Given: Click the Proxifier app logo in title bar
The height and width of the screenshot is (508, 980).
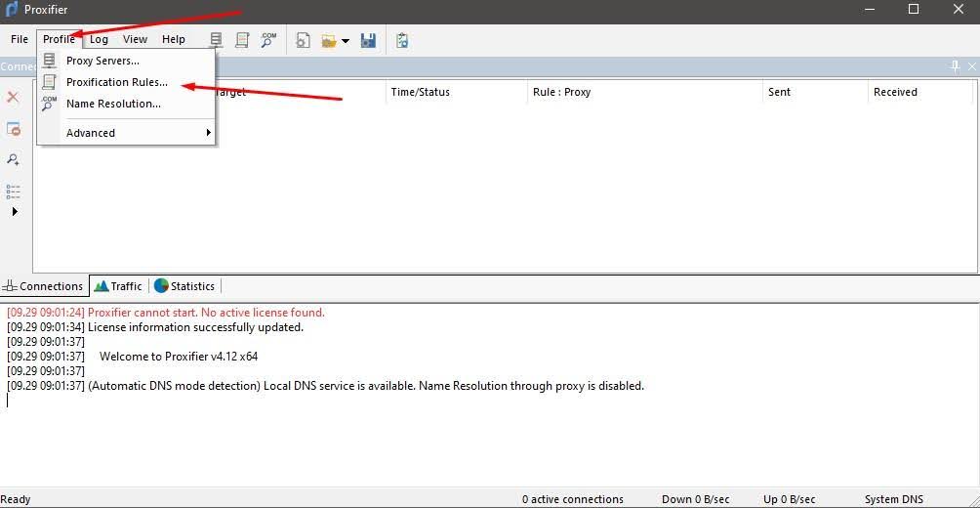Looking at the screenshot, I should [11, 10].
